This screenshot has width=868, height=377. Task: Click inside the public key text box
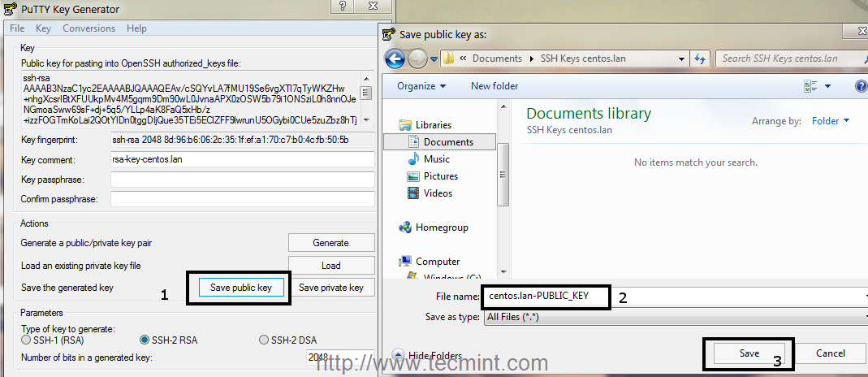tap(191, 99)
